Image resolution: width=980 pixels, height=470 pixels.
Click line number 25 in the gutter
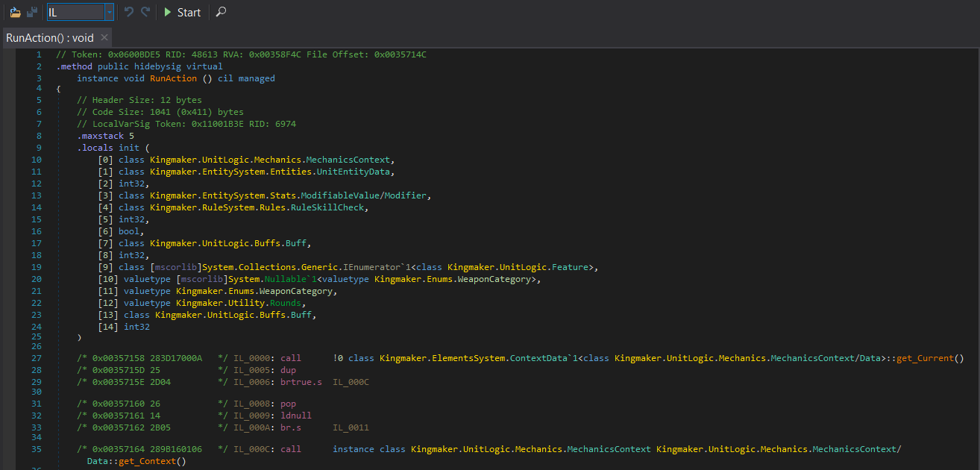click(37, 337)
